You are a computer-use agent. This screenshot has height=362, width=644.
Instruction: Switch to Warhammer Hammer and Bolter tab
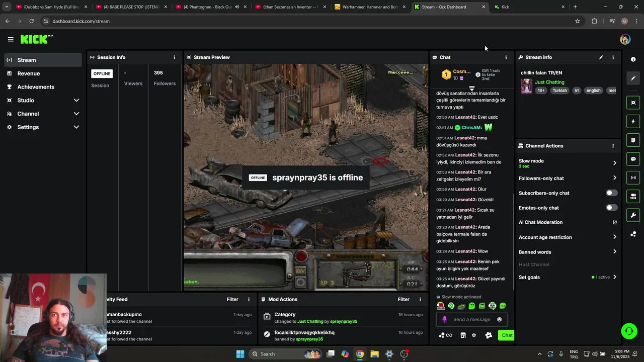click(370, 7)
